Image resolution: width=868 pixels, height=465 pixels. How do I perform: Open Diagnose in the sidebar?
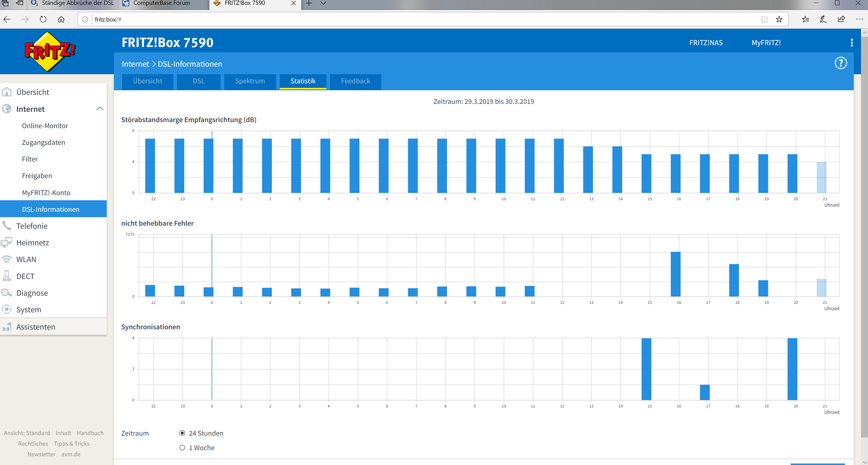coord(32,293)
